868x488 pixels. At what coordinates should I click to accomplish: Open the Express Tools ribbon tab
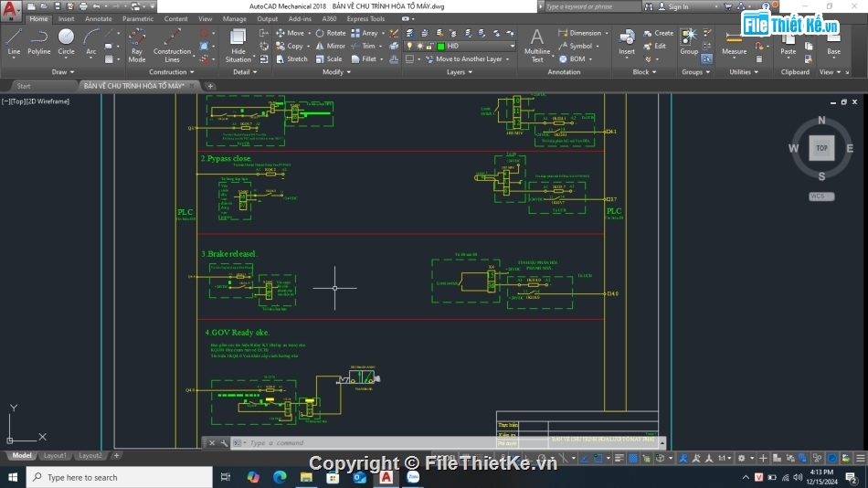coord(365,19)
